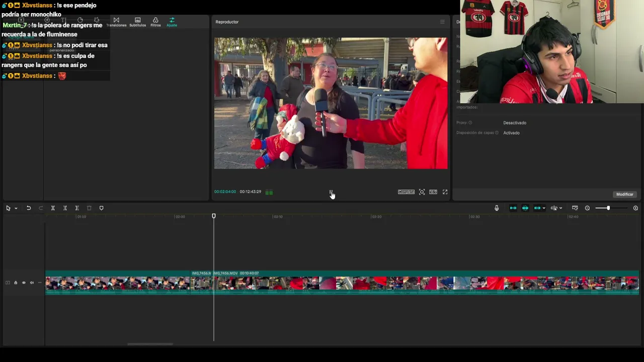The image size is (644, 362).
Task: Click the Reproductor panel title
Action: point(227,22)
